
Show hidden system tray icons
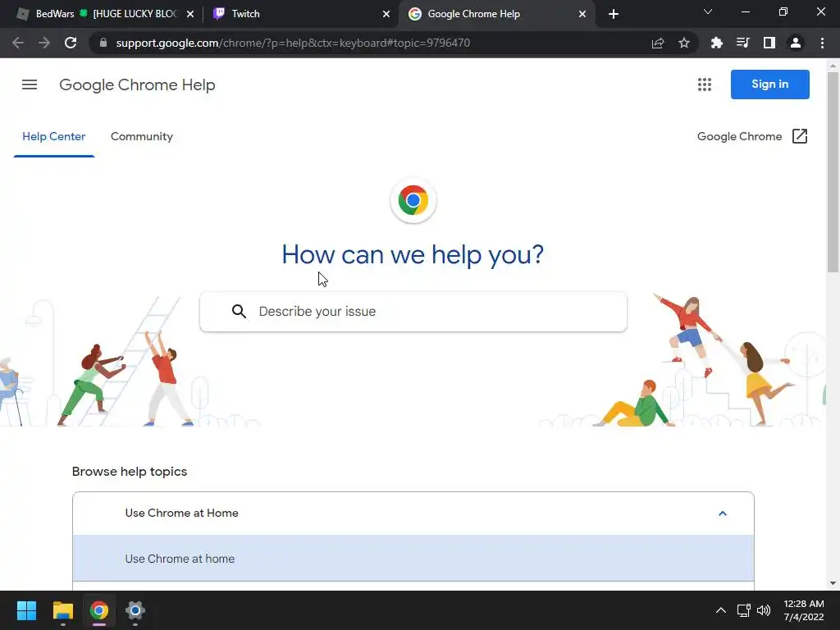point(720,610)
